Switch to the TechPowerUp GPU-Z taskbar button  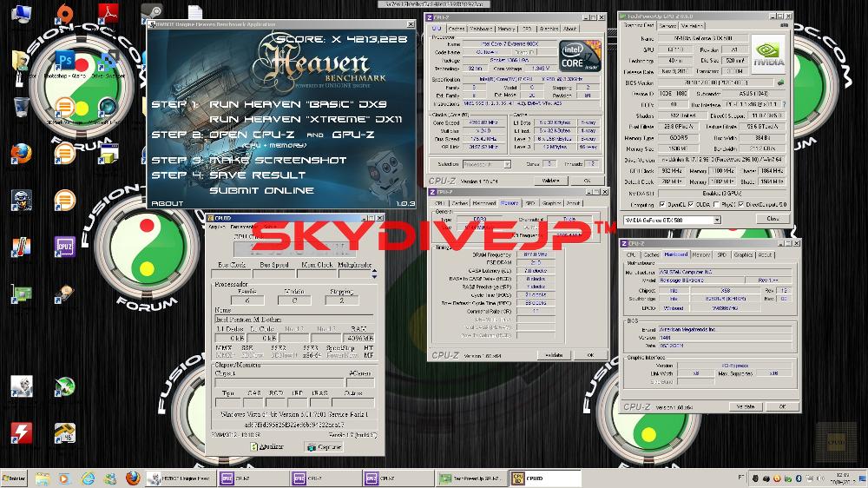click(471, 478)
